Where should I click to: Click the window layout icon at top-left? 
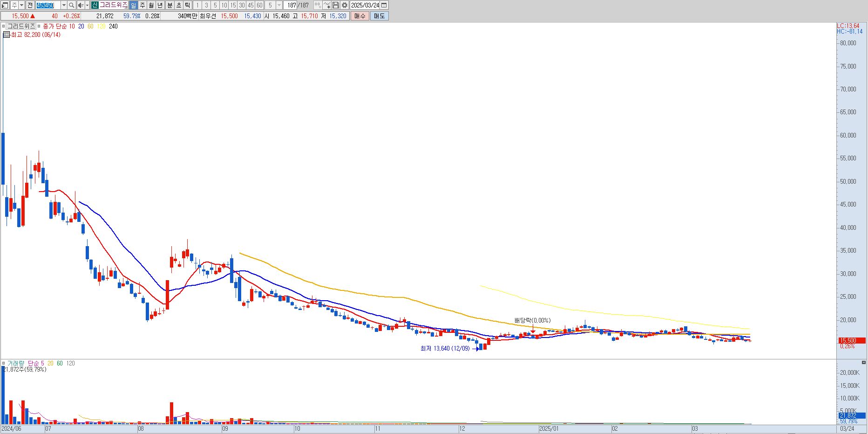pyautogui.click(x=5, y=5)
